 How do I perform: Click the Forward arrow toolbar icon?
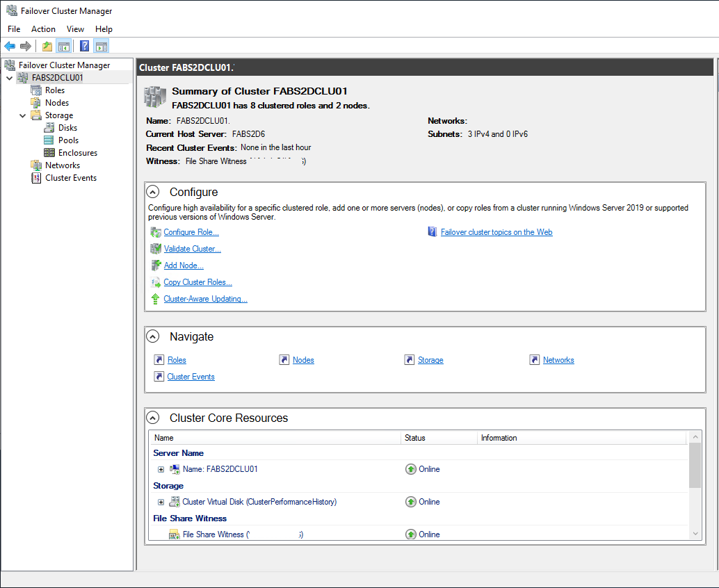[x=26, y=47]
